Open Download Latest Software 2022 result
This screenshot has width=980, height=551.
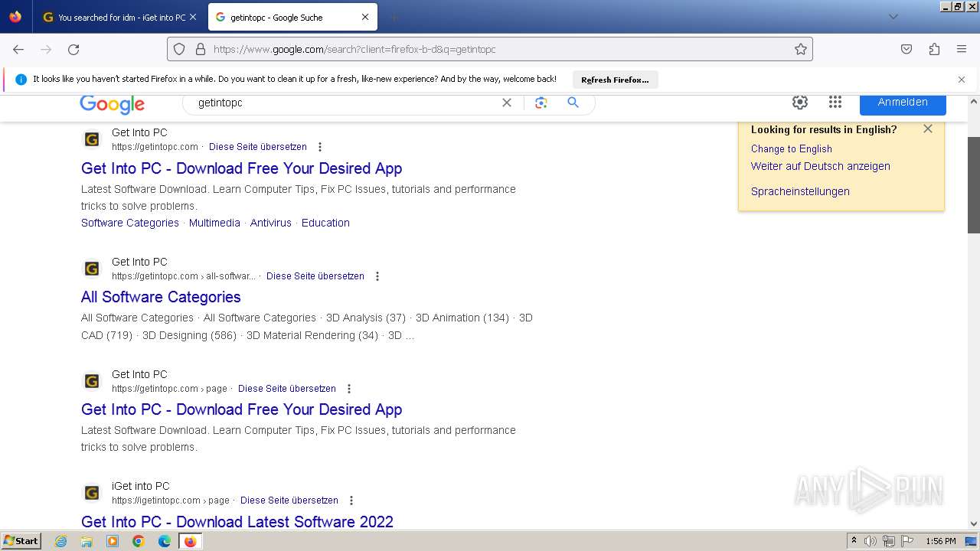[237, 522]
